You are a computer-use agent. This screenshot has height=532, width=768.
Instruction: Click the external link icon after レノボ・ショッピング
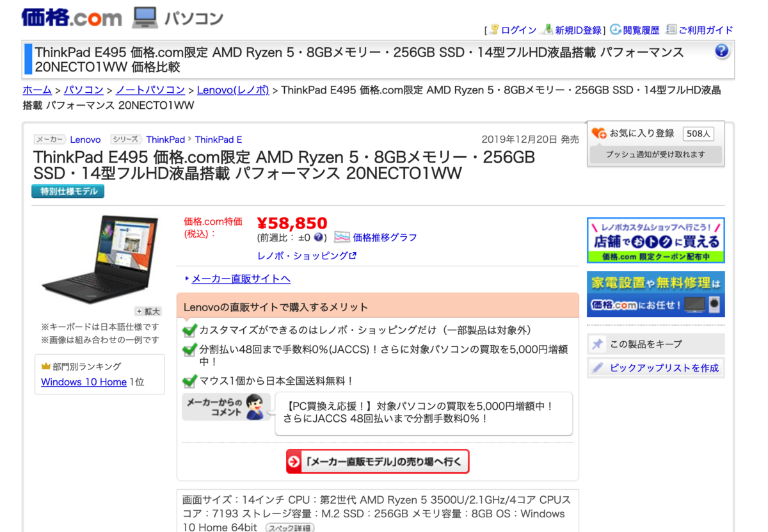pos(353,255)
